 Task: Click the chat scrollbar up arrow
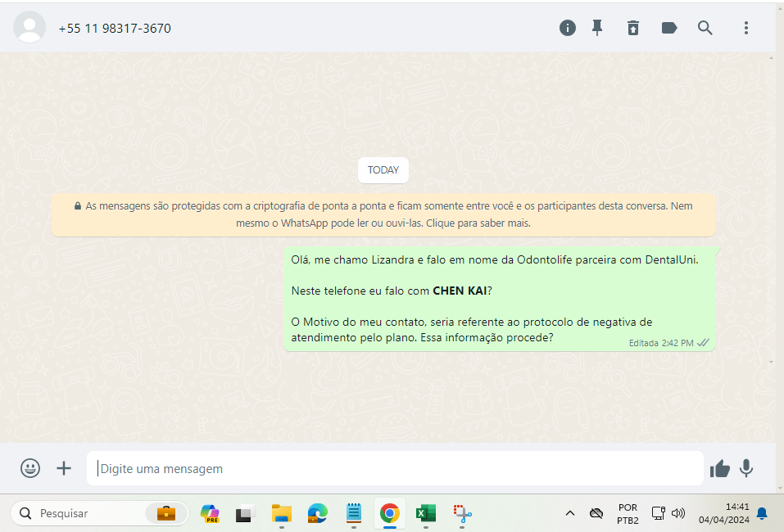click(x=772, y=58)
